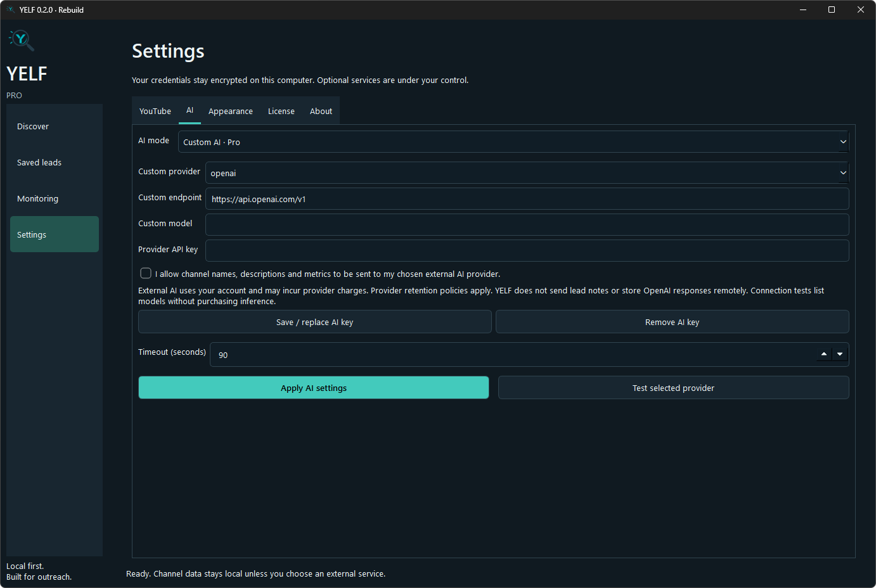Show the About tab
Image resolution: width=876 pixels, height=588 pixels.
321,111
